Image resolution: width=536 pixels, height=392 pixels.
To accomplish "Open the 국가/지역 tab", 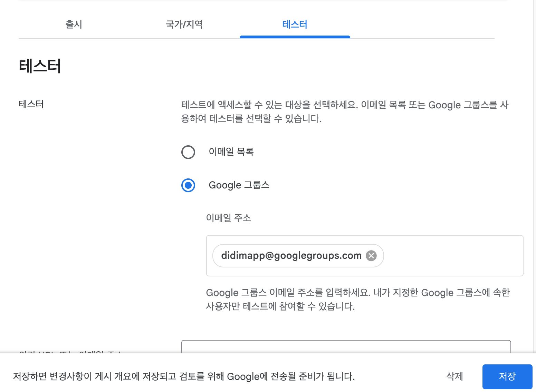I will (x=184, y=24).
